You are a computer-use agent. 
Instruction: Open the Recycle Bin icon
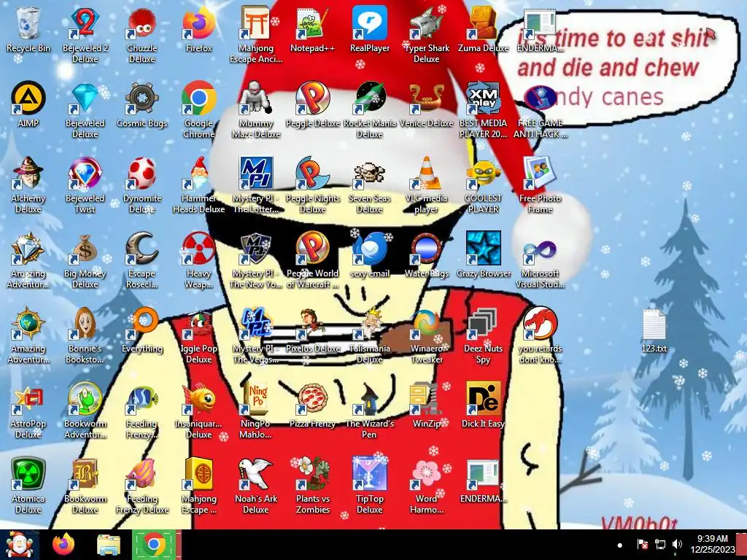(x=28, y=29)
